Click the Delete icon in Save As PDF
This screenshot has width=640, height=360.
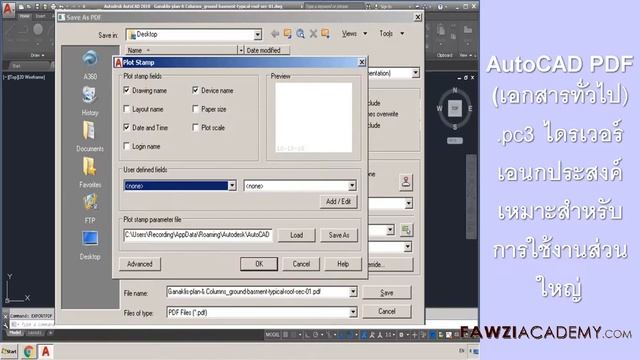coord(313,34)
